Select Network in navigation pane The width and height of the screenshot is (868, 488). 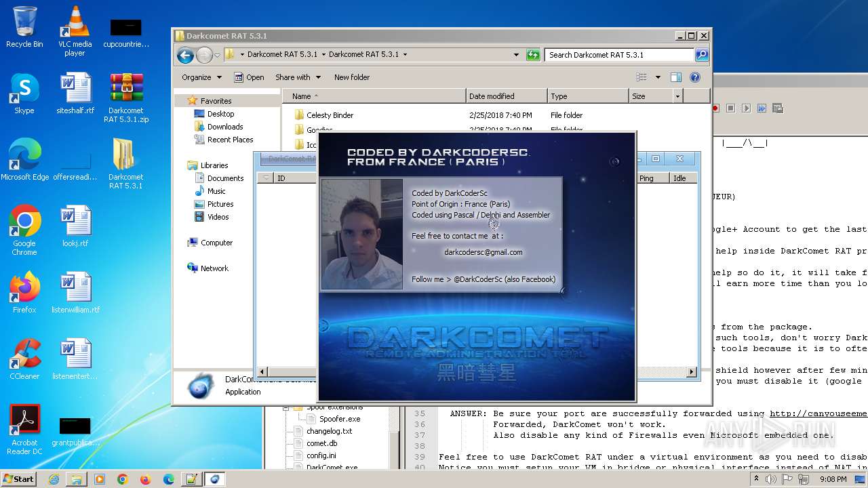pyautogui.click(x=214, y=268)
